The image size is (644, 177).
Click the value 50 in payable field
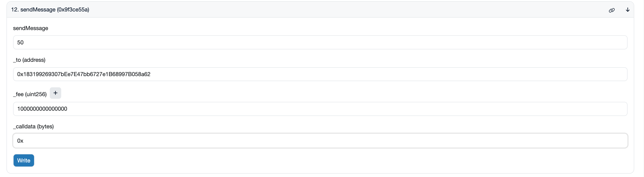coord(20,42)
